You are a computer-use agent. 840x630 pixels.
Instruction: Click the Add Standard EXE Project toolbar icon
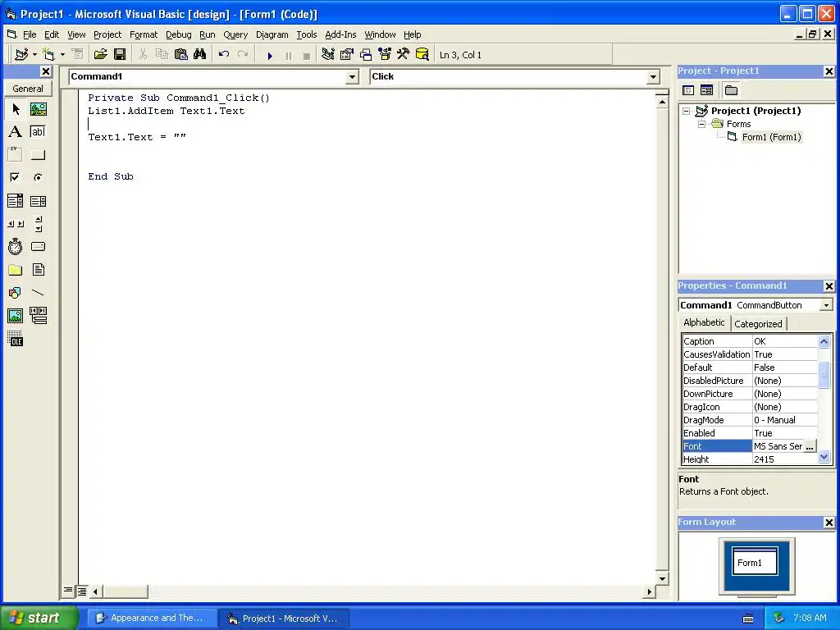tap(21, 55)
